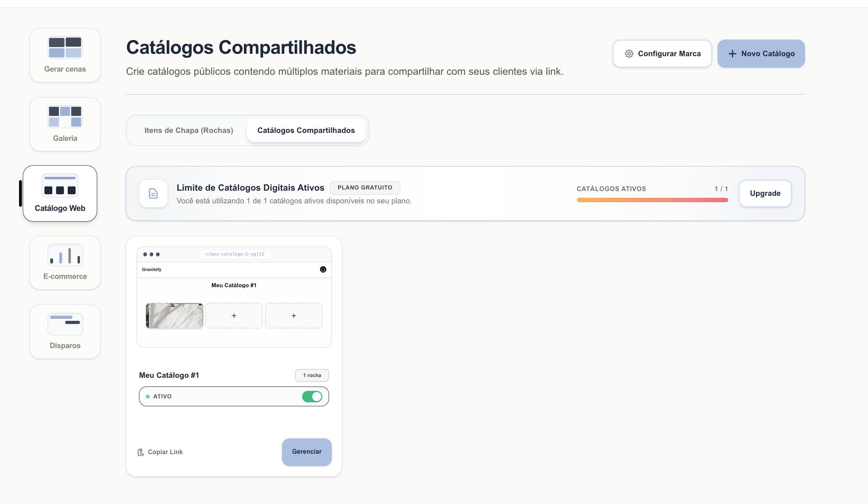Click the 1 rocha badge
The width and height of the screenshot is (868, 504).
[x=312, y=375]
